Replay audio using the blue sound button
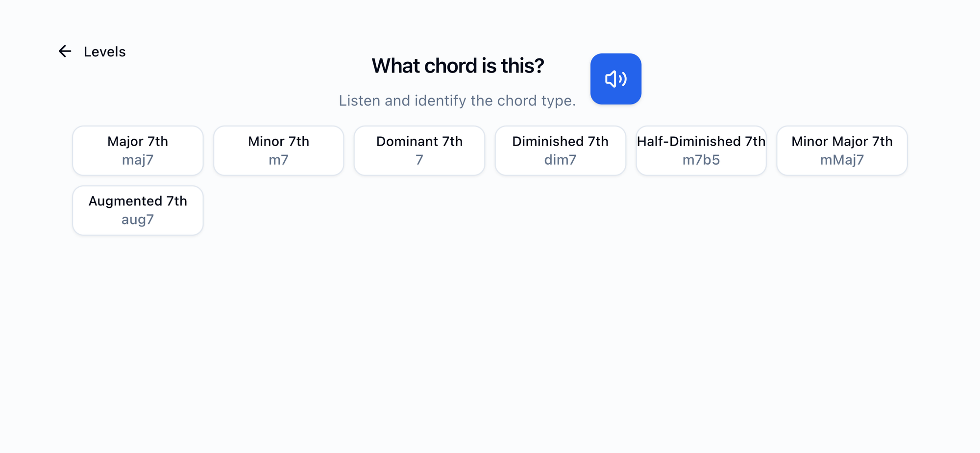980x453 pixels. click(615, 79)
